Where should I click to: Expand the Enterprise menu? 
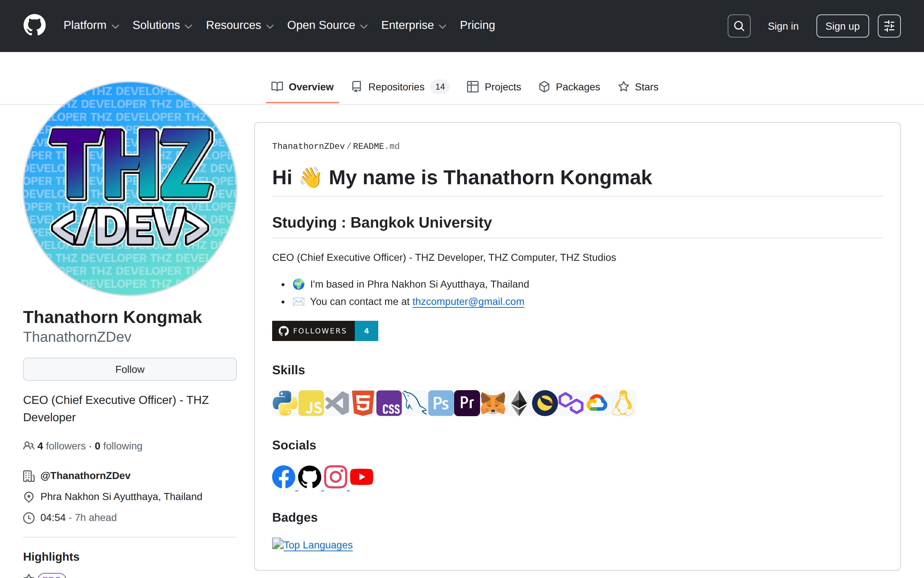tap(414, 25)
